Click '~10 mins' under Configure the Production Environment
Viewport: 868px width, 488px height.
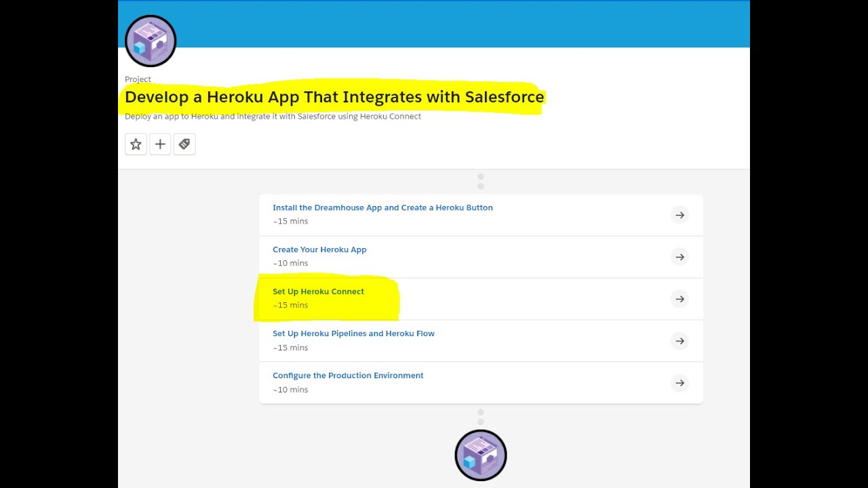tap(290, 390)
